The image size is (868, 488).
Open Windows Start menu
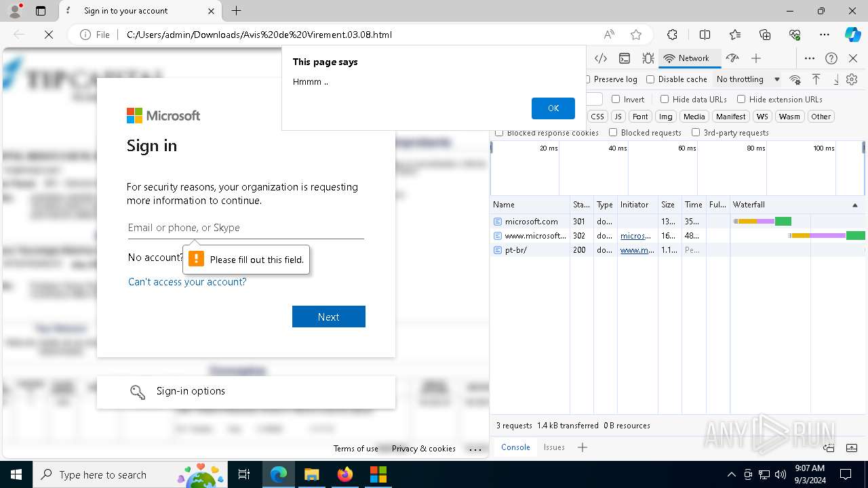pyautogui.click(x=16, y=474)
